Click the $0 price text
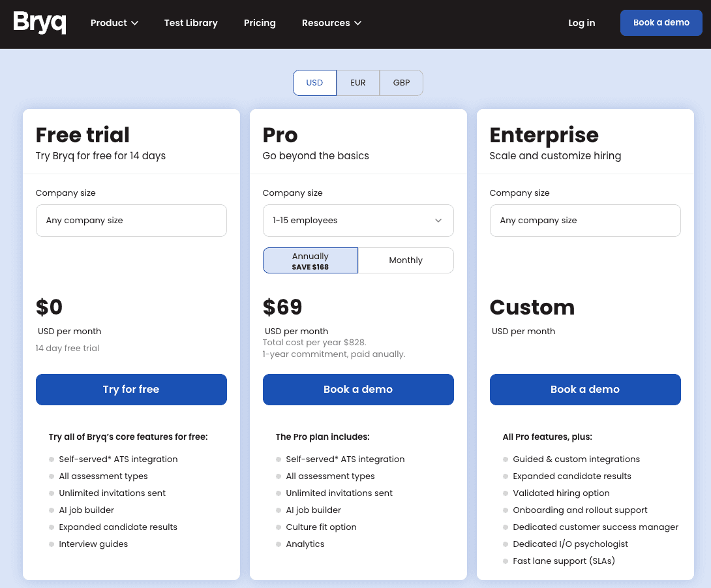 click(x=49, y=307)
